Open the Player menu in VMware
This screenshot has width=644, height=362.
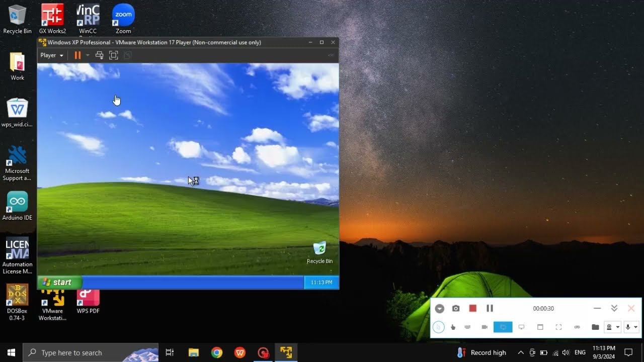[52, 55]
